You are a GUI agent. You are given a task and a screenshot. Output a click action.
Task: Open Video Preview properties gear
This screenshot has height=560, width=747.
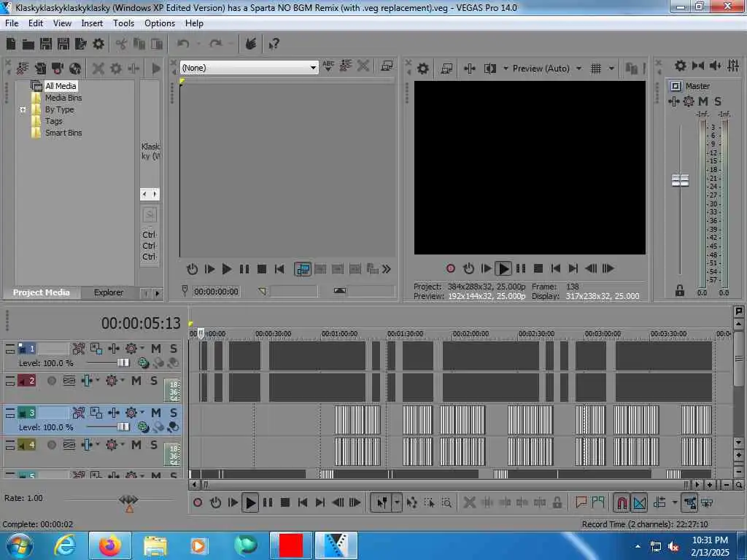(x=422, y=69)
